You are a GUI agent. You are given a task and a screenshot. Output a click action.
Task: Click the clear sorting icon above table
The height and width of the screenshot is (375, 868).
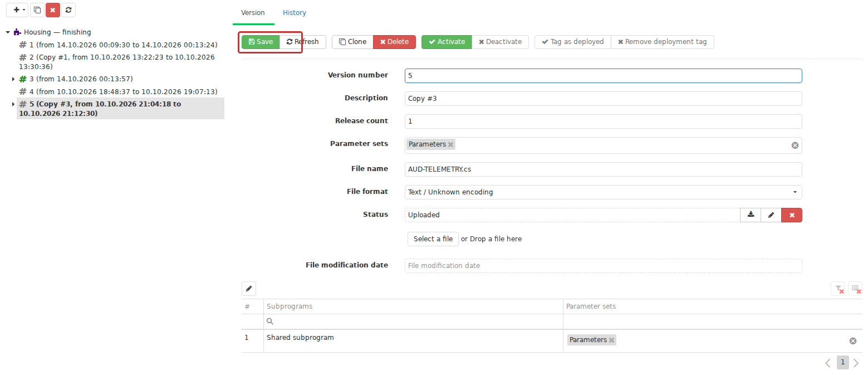856,289
